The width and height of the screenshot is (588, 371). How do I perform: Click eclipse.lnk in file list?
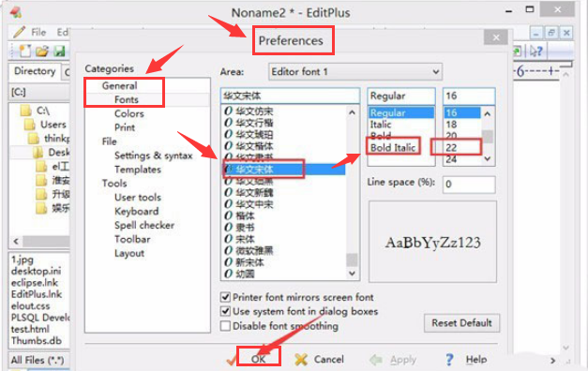[x=35, y=282]
